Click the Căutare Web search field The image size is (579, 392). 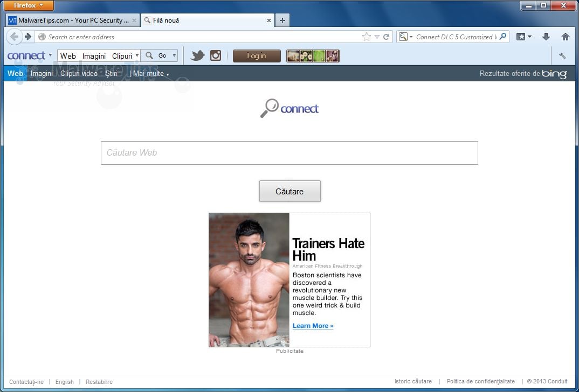pos(289,153)
